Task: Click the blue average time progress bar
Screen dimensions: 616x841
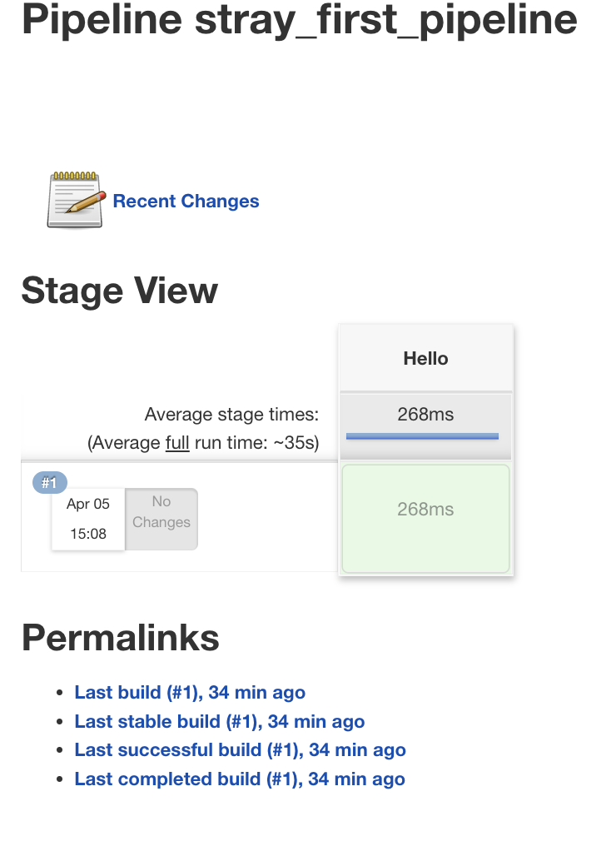Action: click(x=422, y=435)
